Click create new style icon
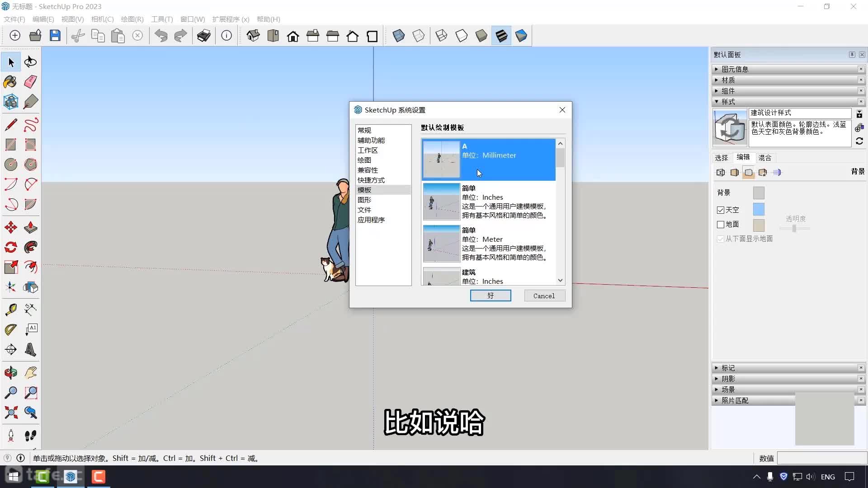868x488 pixels. pyautogui.click(x=859, y=128)
